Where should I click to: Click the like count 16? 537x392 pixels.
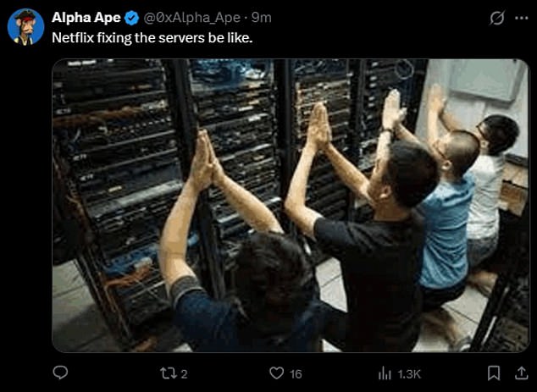[296, 374]
